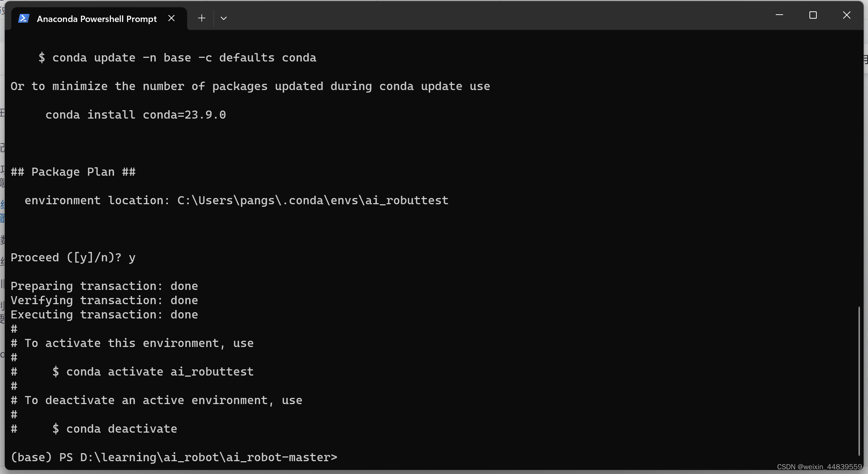The image size is (868, 474).
Task: Focus the (base) PS command prompt line
Action: click(174, 457)
